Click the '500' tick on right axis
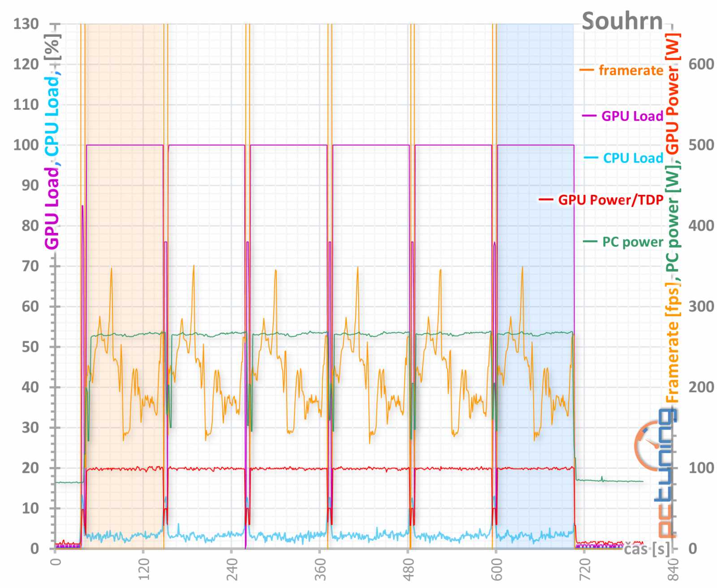The height and width of the screenshot is (588, 717). coord(701,145)
